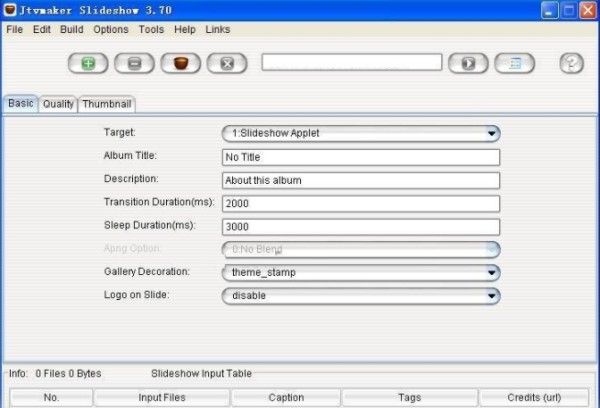Open the Build menu
The image size is (600, 408).
(72, 29)
